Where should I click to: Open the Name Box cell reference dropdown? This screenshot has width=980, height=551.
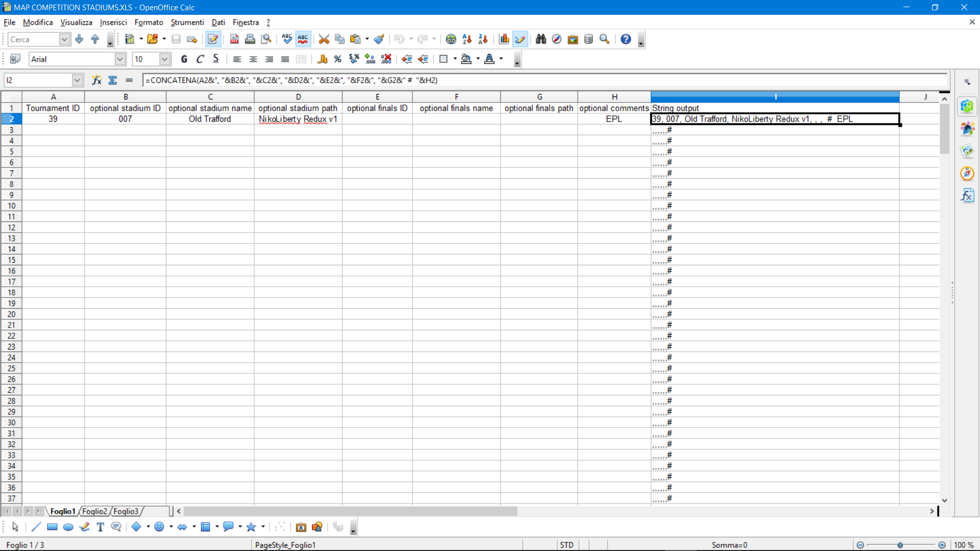pos(77,80)
